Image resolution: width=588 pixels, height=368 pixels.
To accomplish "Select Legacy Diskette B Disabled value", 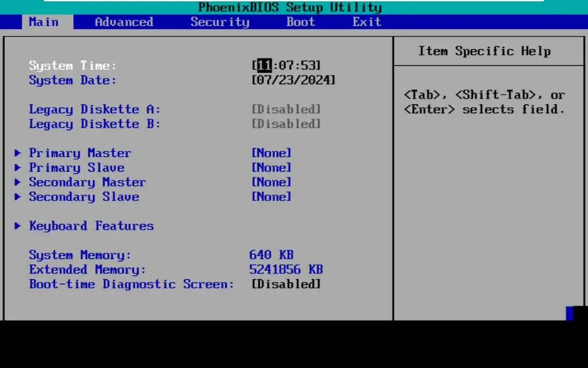I will pos(286,124).
